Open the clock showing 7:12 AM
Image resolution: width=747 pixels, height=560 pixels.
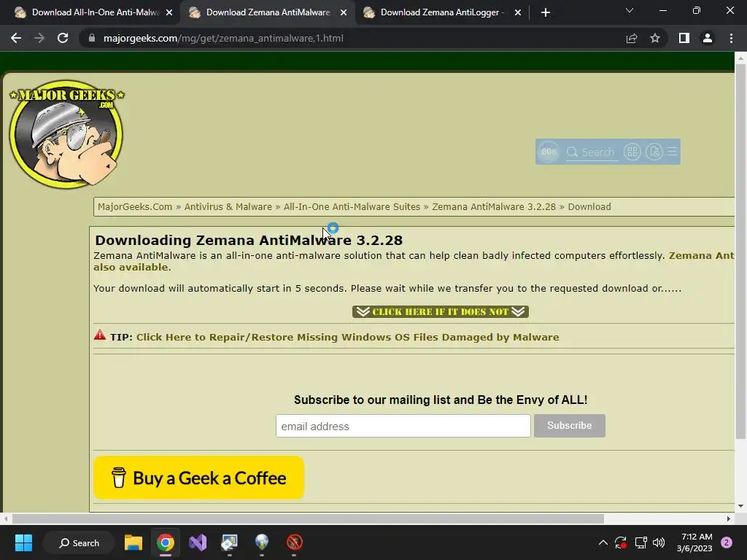click(694, 542)
